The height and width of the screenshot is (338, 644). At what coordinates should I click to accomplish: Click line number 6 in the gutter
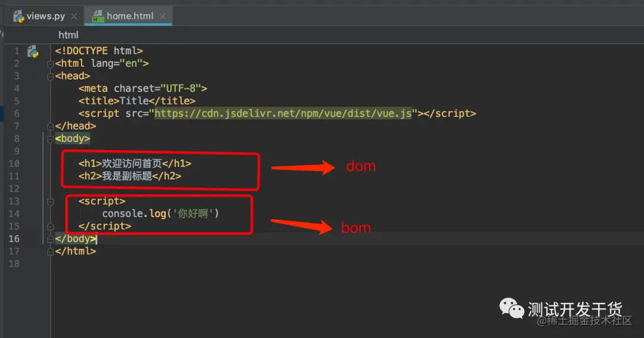pyautogui.click(x=17, y=114)
